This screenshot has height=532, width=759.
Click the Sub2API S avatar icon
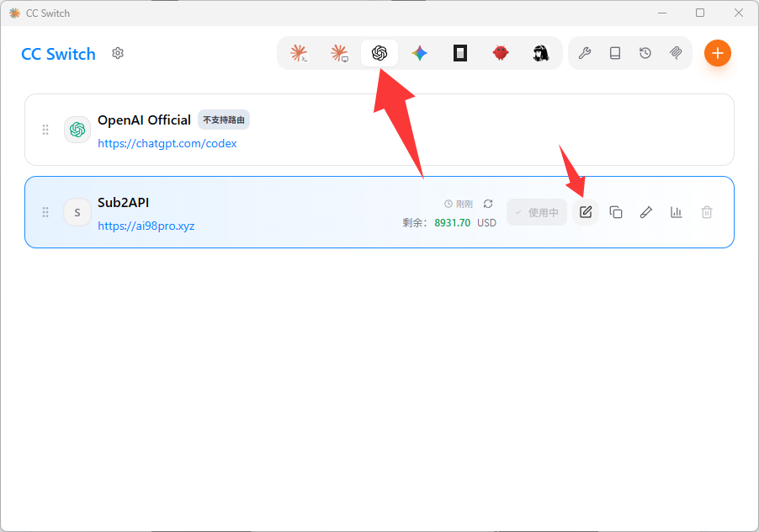(77, 212)
